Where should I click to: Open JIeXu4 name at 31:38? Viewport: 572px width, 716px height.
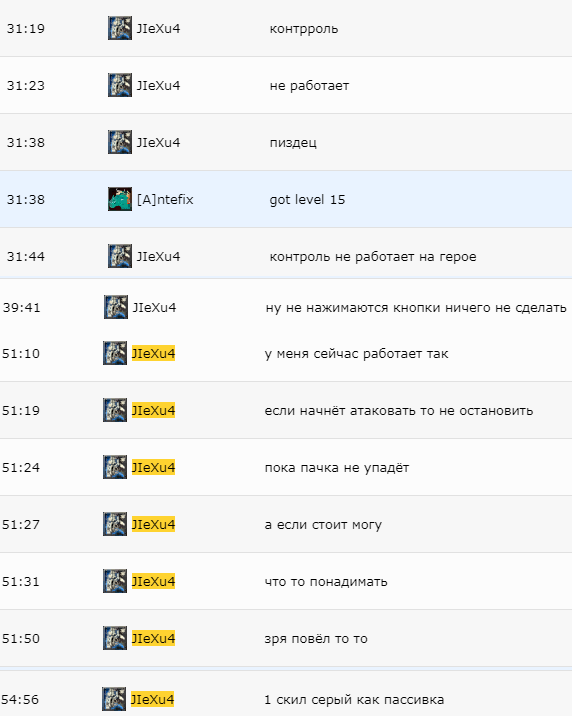pos(158,142)
